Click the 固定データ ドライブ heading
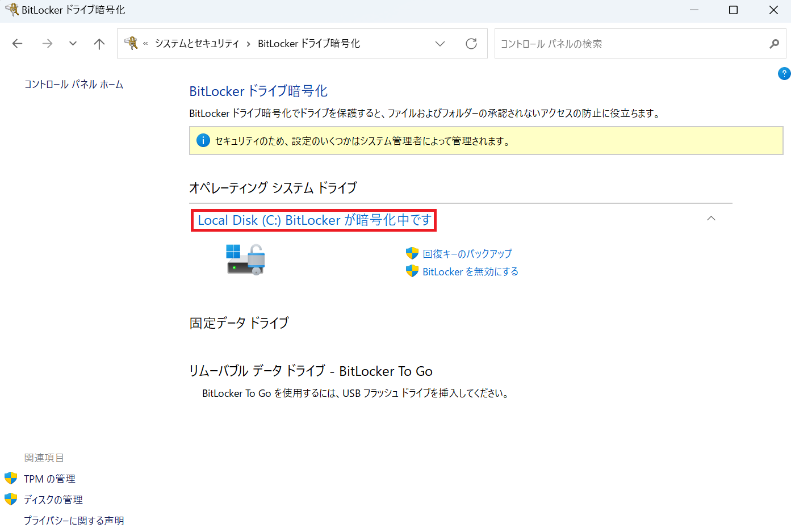Screen dimensions: 791x532 239,323
